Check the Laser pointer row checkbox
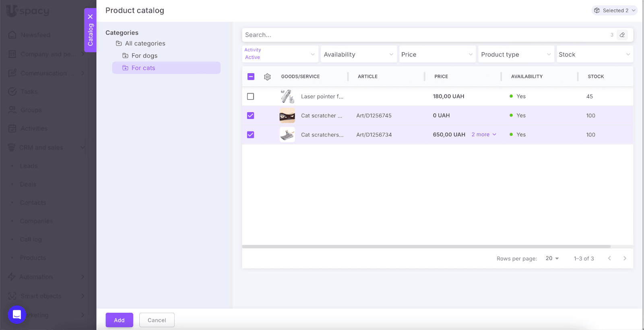Screen dimensions: 644x330 tap(250, 96)
